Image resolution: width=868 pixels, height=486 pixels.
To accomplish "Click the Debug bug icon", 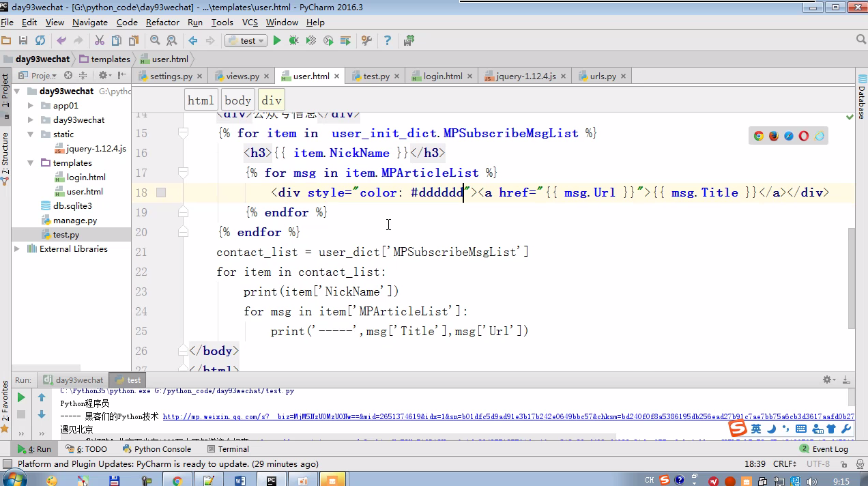I will click(x=294, y=41).
